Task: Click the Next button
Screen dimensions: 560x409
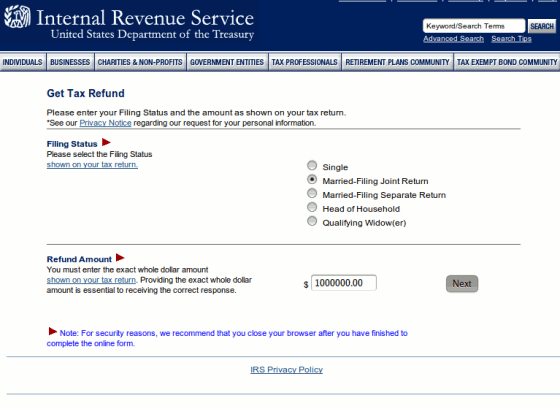Action: click(462, 284)
